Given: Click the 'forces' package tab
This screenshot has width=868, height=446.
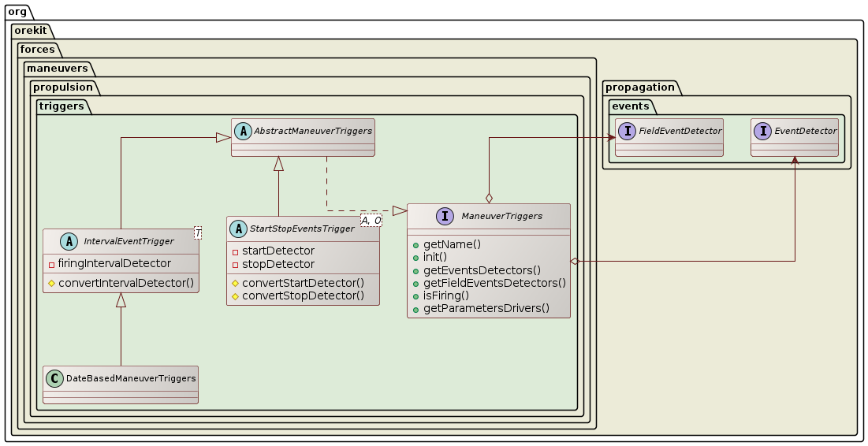Looking at the screenshot, I should click(39, 48).
